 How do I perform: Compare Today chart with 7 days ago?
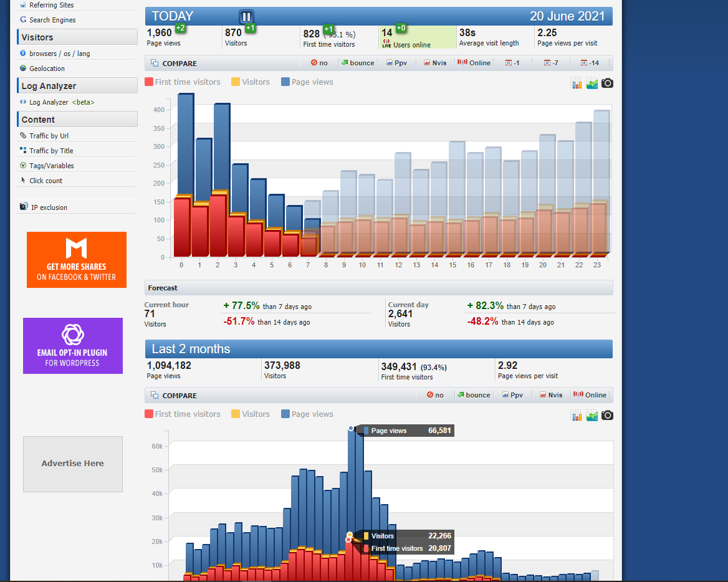pyautogui.click(x=551, y=63)
